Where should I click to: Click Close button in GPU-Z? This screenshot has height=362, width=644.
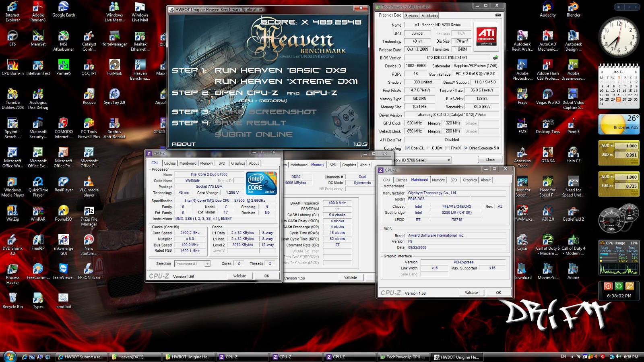tap(490, 159)
